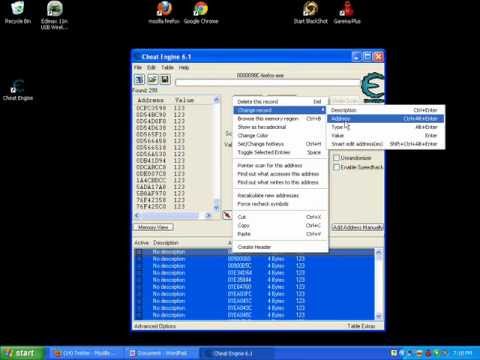Choose Find out what writes to this address
Screen dimensions: 480x360
click(279, 182)
